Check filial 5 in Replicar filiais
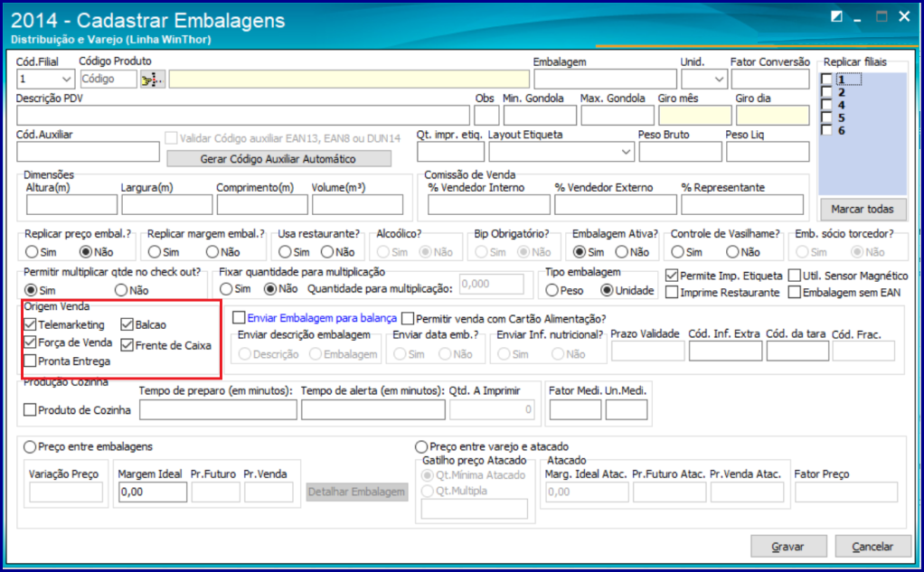 (x=826, y=117)
